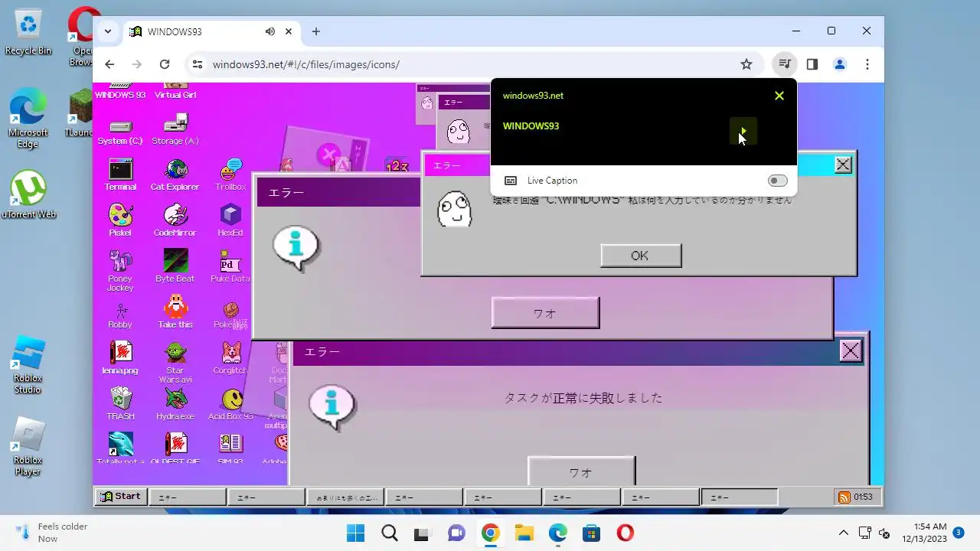View site information for windows93.net

(x=198, y=64)
